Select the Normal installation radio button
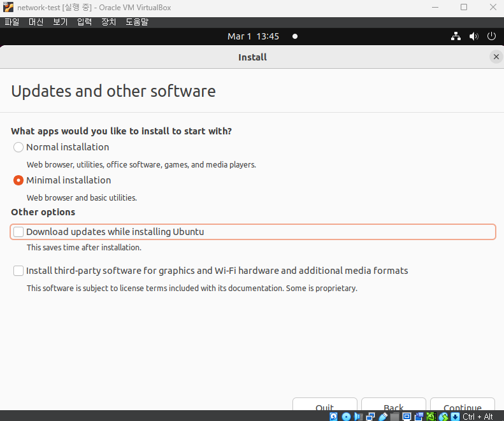 [18, 147]
